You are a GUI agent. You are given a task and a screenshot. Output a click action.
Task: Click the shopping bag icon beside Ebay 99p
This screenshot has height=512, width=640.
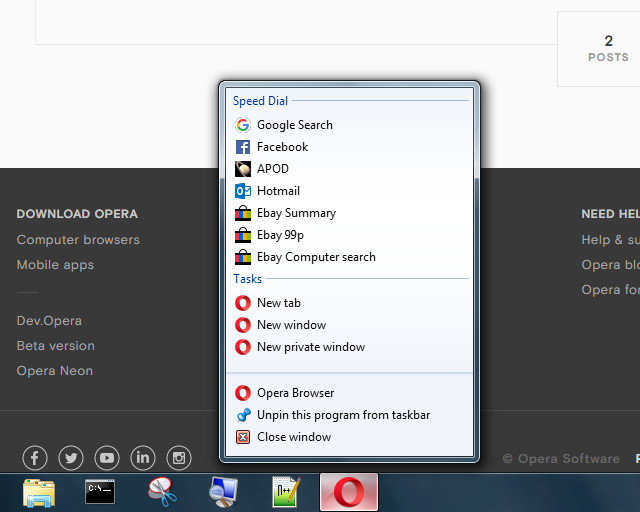243,235
